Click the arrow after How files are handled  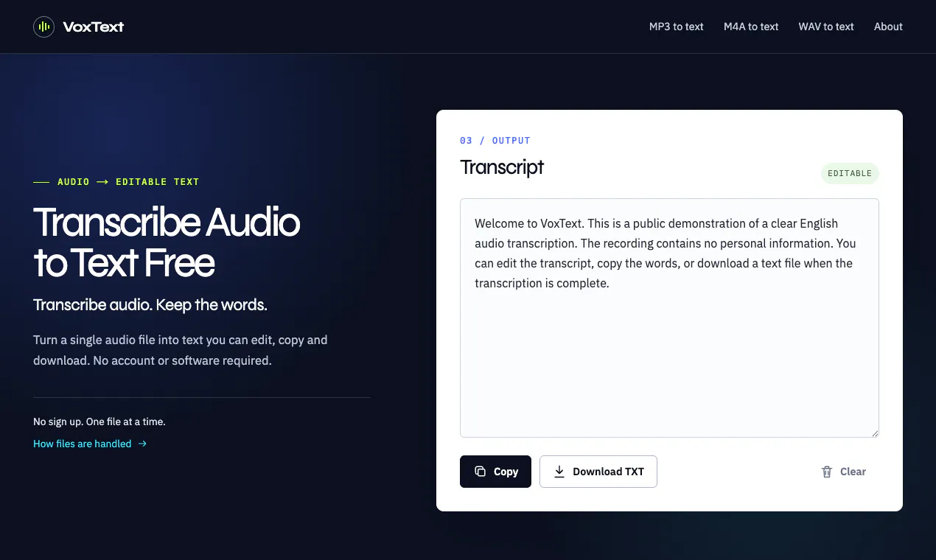[x=142, y=444]
